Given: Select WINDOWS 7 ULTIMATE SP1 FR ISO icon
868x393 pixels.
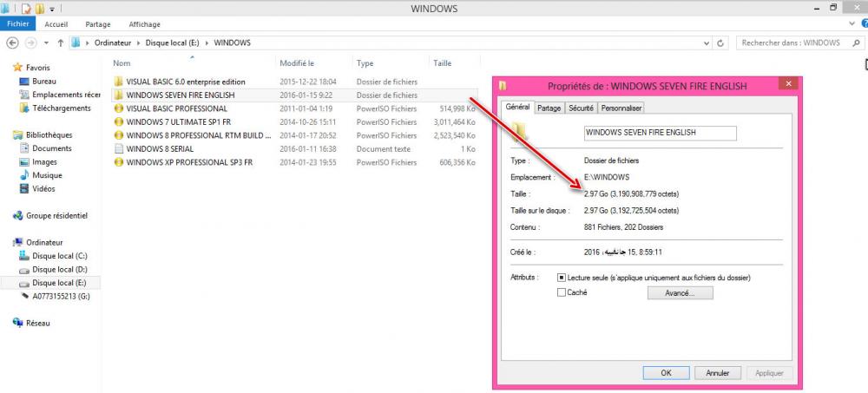Looking at the screenshot, I should pos(118,121).
